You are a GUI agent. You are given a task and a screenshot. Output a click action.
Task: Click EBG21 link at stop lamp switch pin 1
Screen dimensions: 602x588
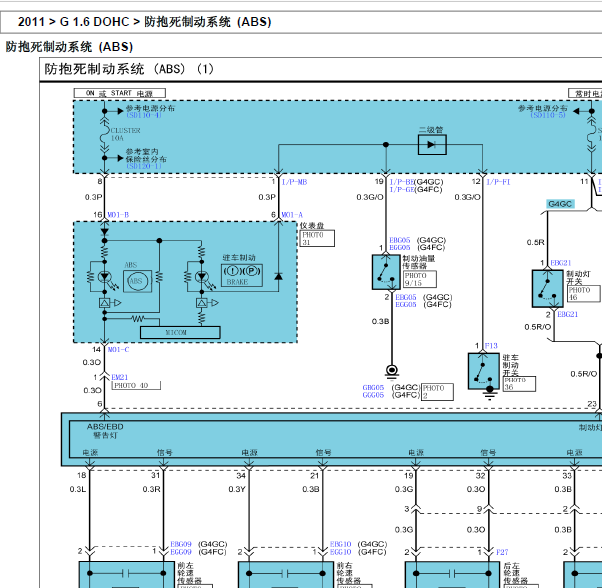(561, 263)
